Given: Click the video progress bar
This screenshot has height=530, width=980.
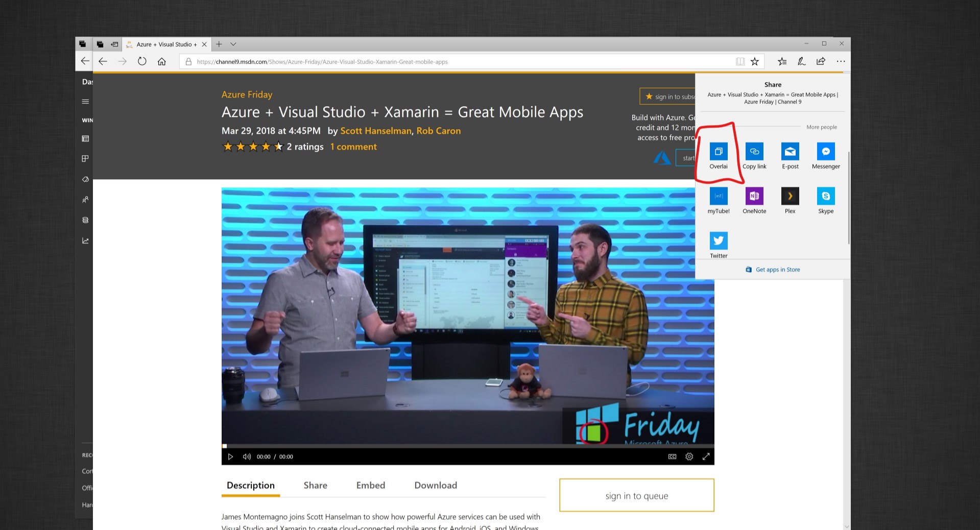Looking at the screenshot, I should [468, 446].
